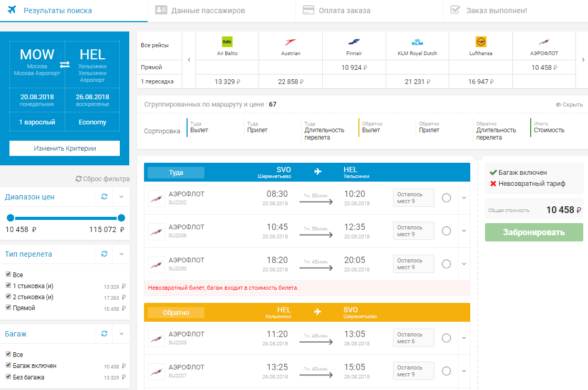The image size is (588, 390).
Task: Reset the Багаж filter
Action: click(104, 334)
